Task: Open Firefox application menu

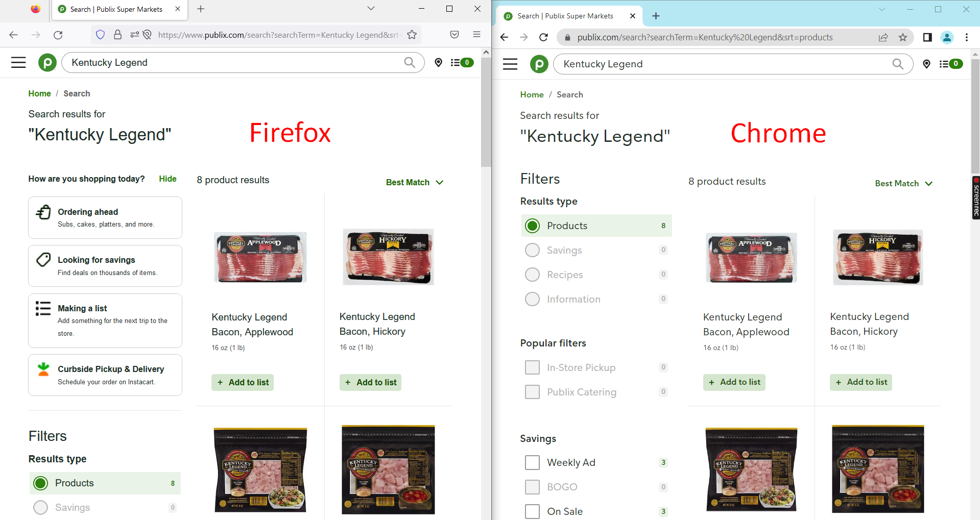Action: [x=476, y=35]
